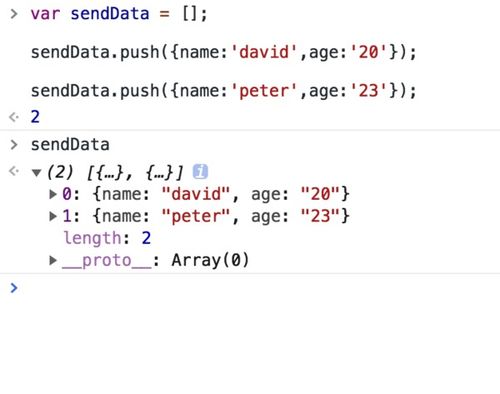Click the (2) [{…}, {…}] array preview text

(115, 172)
